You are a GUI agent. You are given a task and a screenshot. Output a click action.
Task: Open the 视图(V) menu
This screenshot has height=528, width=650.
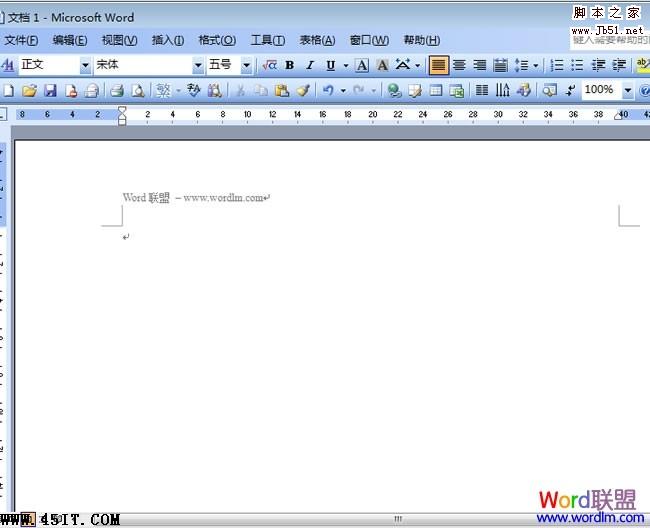click(119, 40)
